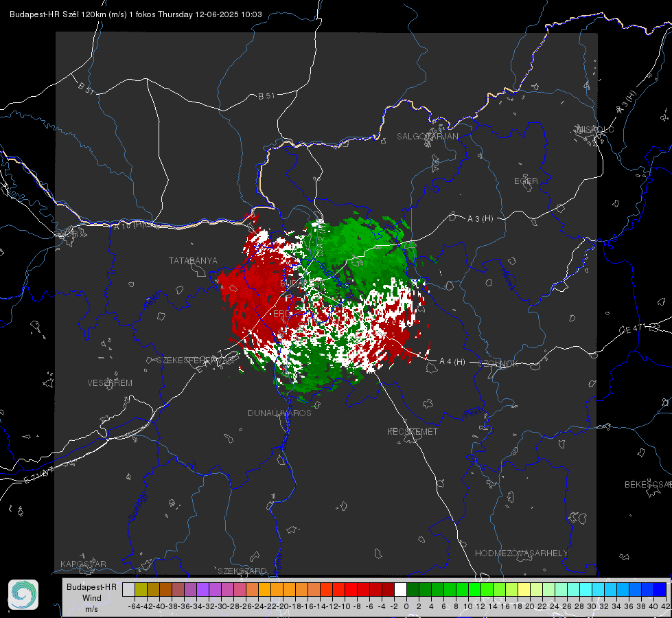Click the Budapest-HR legend title

pyautogui.click(x=91, y=586)
